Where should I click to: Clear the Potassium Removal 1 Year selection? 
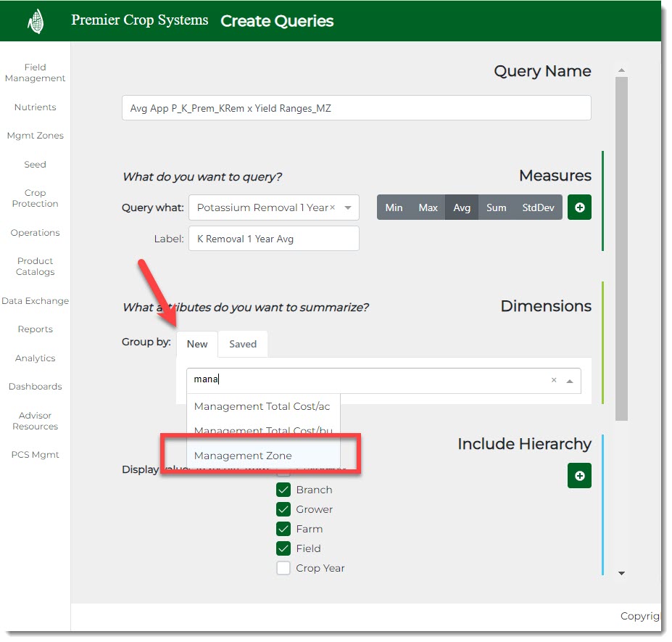[333, 207]
